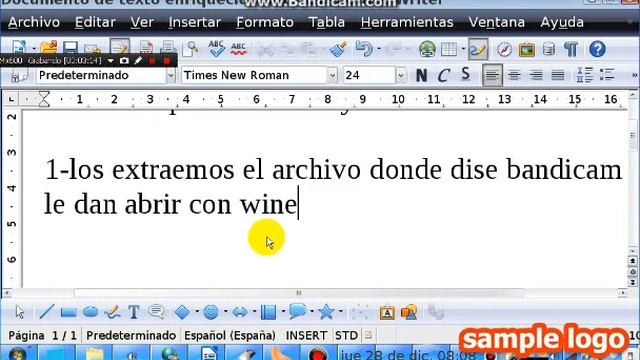640x360 pixels.
Task: Expand the paragraph style dropdown arrow
Action: click(171, 76)
